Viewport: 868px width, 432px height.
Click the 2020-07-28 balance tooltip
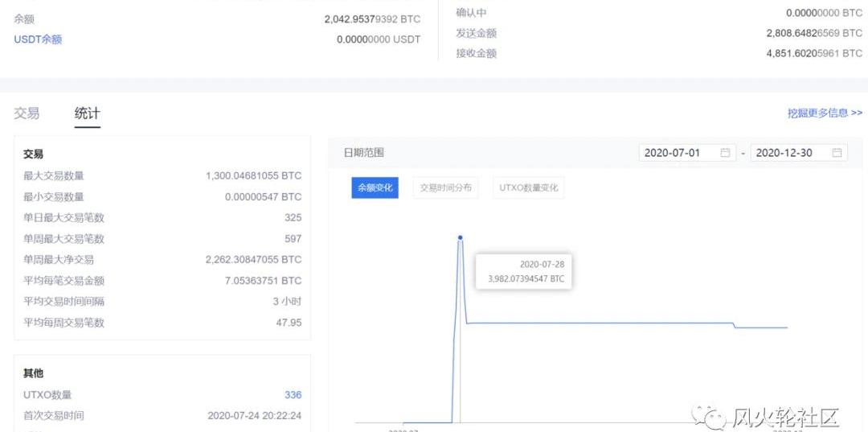click(526, 271)
